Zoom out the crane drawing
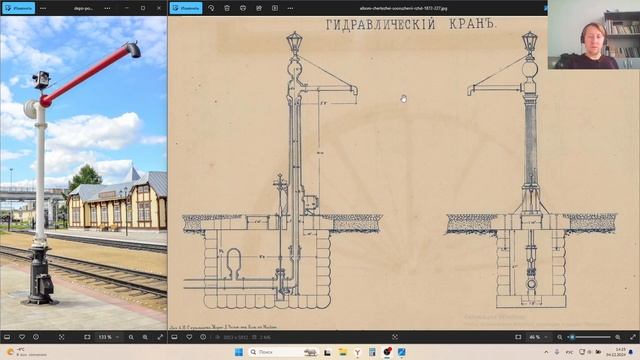Screen dimensions: 640x360 (560, 337)
